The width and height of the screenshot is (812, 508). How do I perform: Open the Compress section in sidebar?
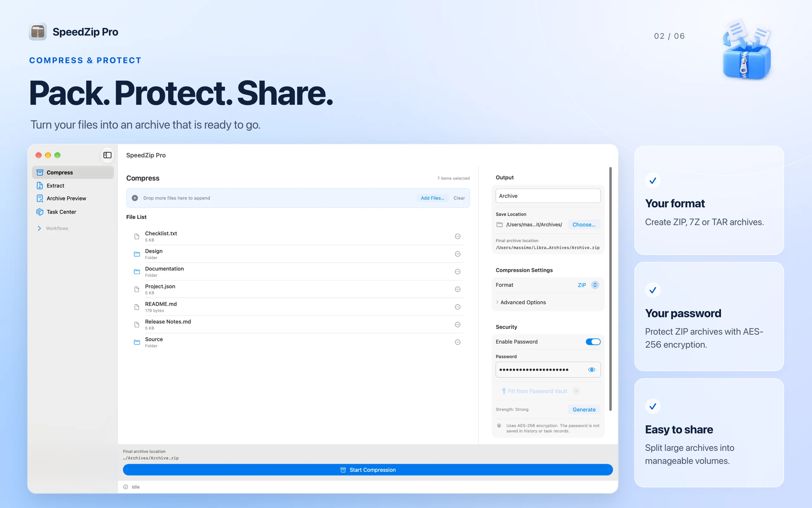[73, 172]
